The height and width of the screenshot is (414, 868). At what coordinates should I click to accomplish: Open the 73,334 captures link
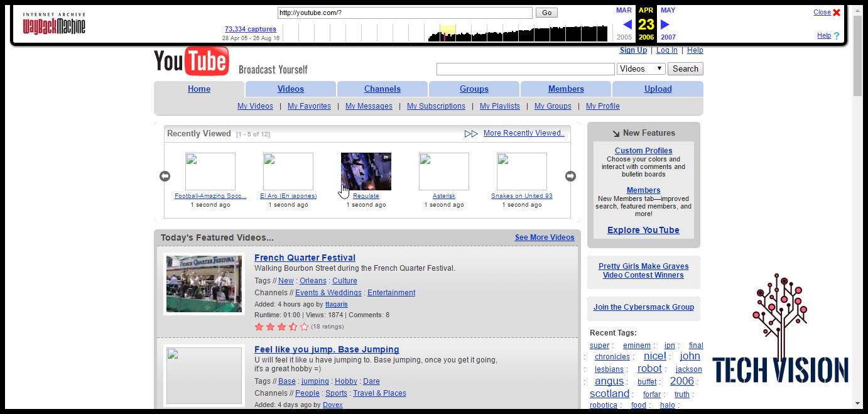click(x=251, y=29)
